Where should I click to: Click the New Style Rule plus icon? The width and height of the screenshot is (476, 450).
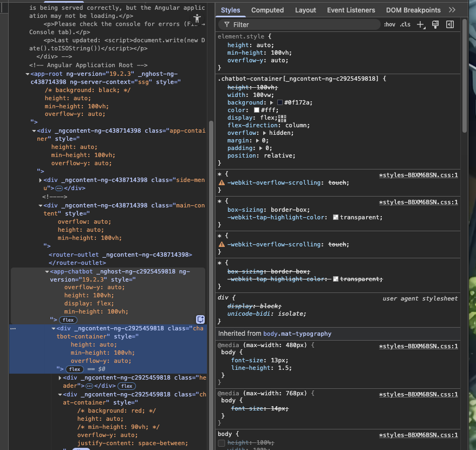pyautogui.click(x=421, y=24)
